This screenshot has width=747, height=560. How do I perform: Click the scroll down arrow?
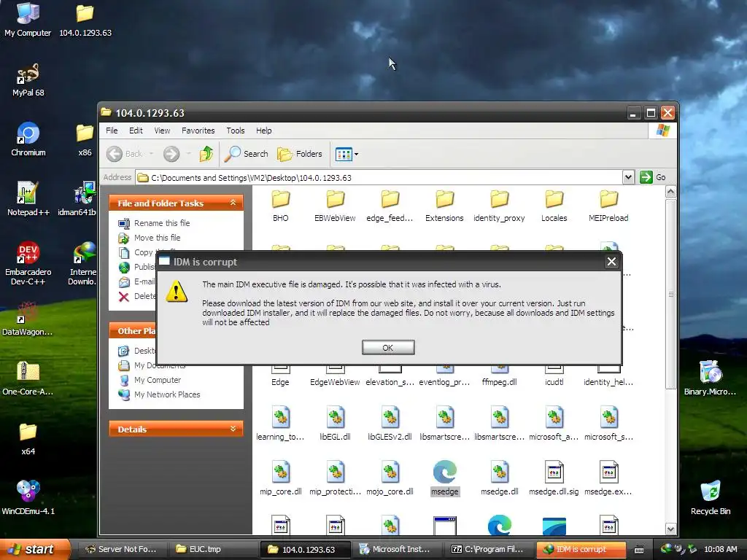[x=671, y=529]
